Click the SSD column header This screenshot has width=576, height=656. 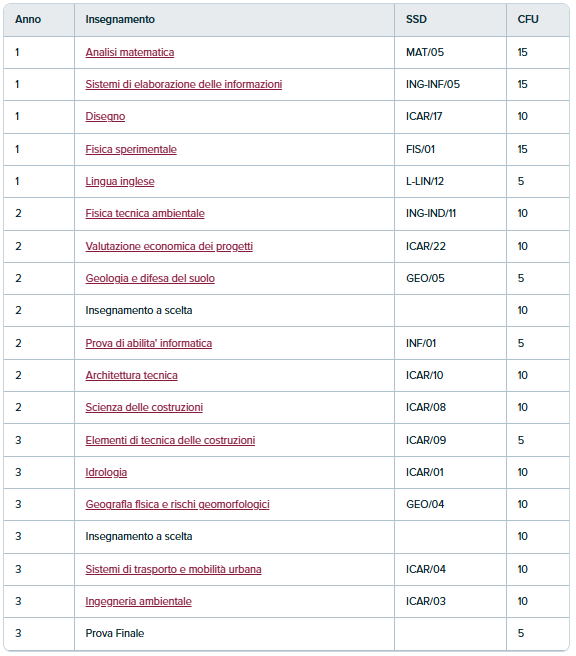click(416, 19)
